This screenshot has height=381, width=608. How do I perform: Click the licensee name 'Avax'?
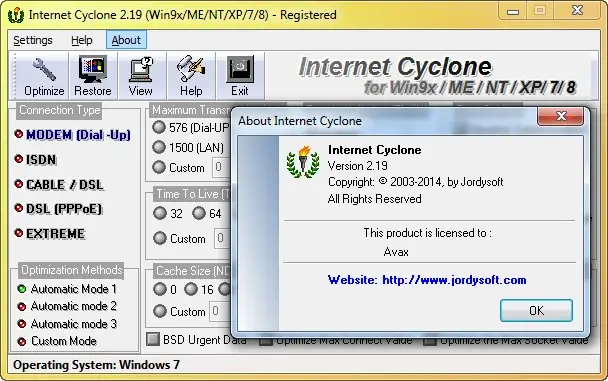396,252
